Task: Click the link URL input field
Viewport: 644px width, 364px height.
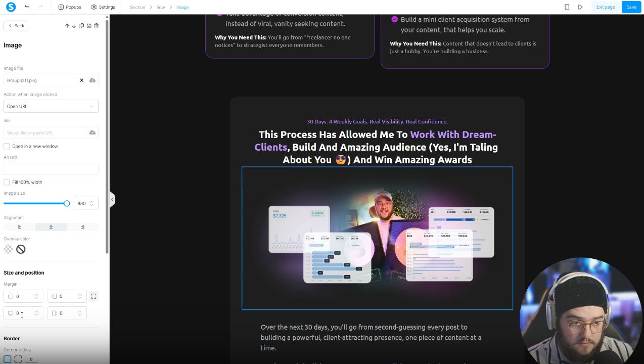Action: click(x=45, y=132)
